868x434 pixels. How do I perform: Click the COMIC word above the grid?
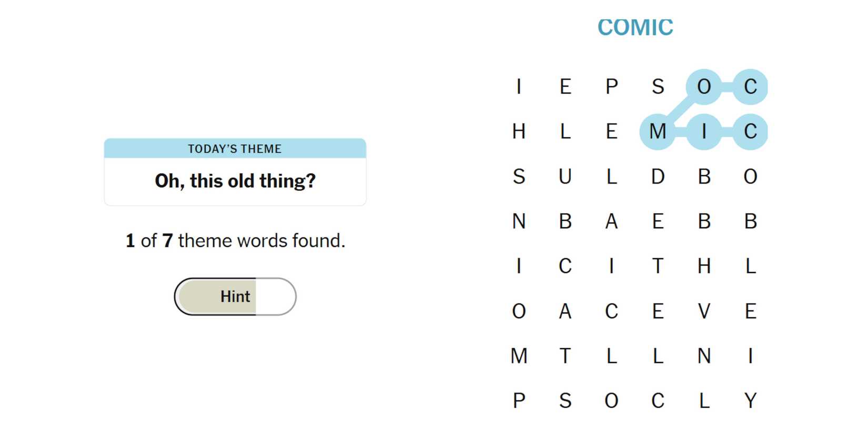tap(635, 28)
